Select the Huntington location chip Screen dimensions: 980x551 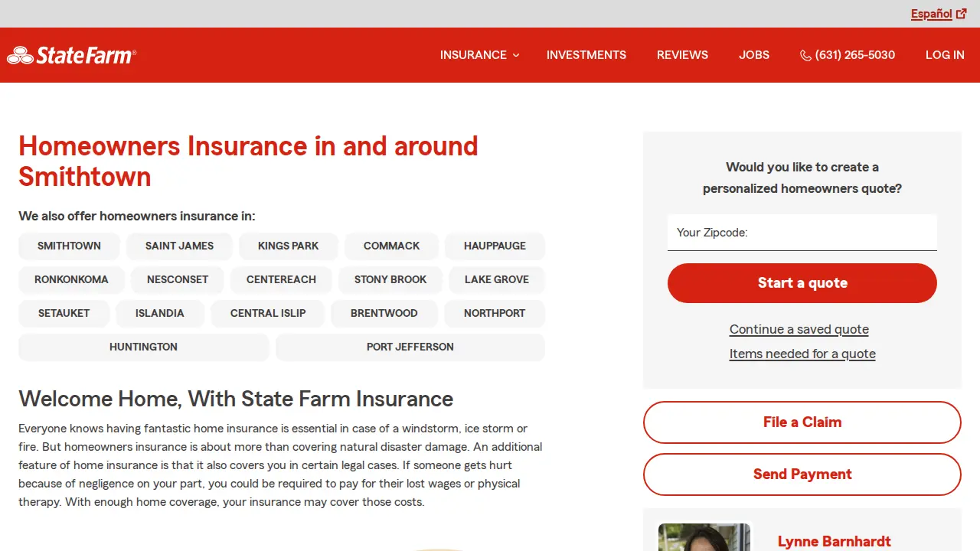[x=143, y=347]
